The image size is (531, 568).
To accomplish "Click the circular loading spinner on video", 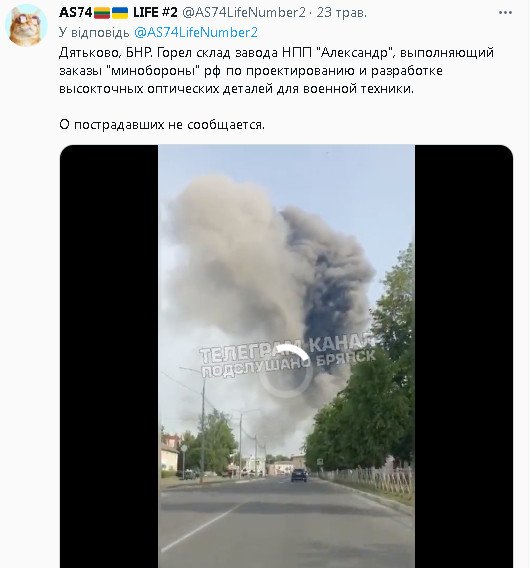I will [286, 371].
